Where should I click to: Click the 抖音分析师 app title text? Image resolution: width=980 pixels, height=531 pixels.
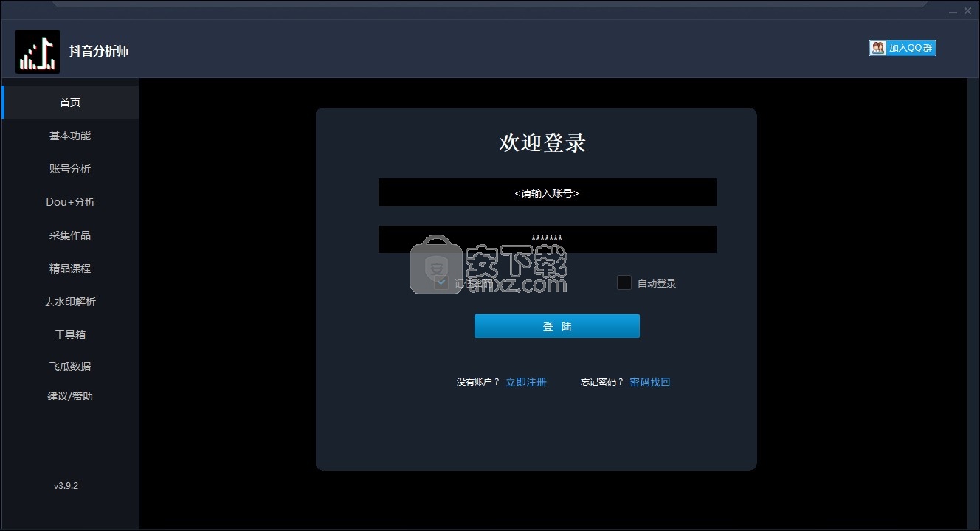99,51
